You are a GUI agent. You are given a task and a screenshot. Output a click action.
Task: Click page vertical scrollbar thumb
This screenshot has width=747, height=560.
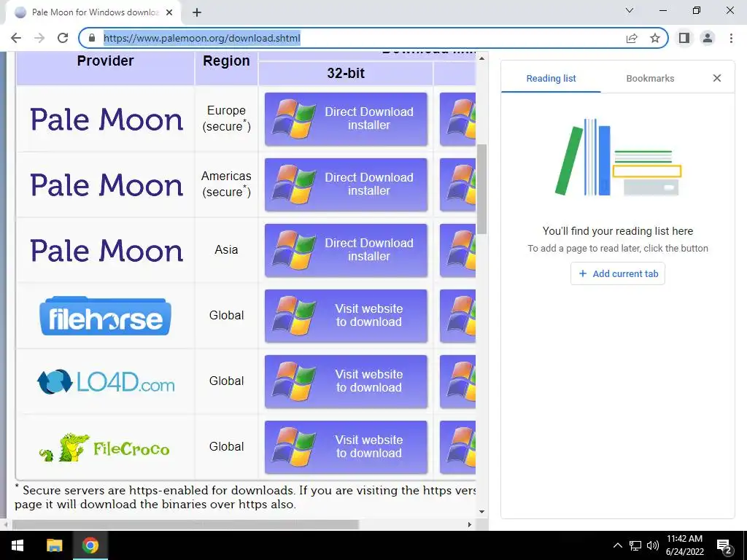(x=481, y=189)
